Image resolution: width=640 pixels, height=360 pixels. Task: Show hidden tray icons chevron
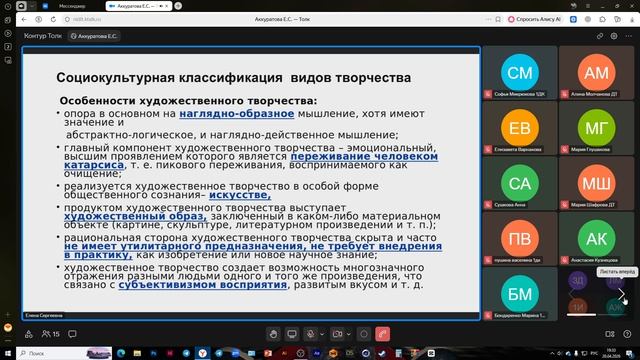[552, 353]
